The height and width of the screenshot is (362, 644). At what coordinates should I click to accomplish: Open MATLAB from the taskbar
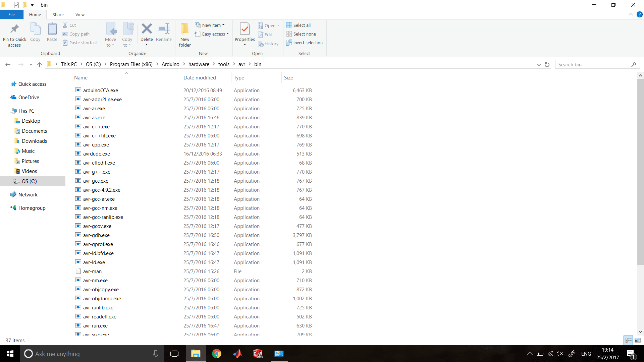[237, 354]
